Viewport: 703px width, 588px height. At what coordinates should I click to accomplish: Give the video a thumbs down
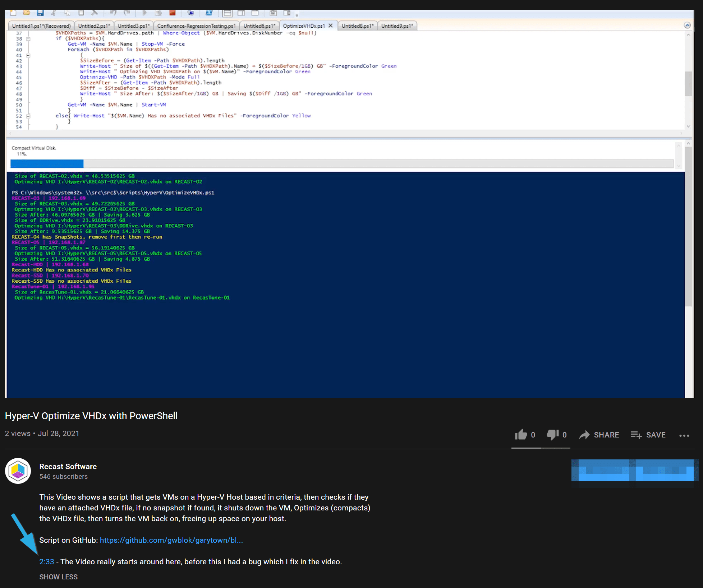point(552,435)
